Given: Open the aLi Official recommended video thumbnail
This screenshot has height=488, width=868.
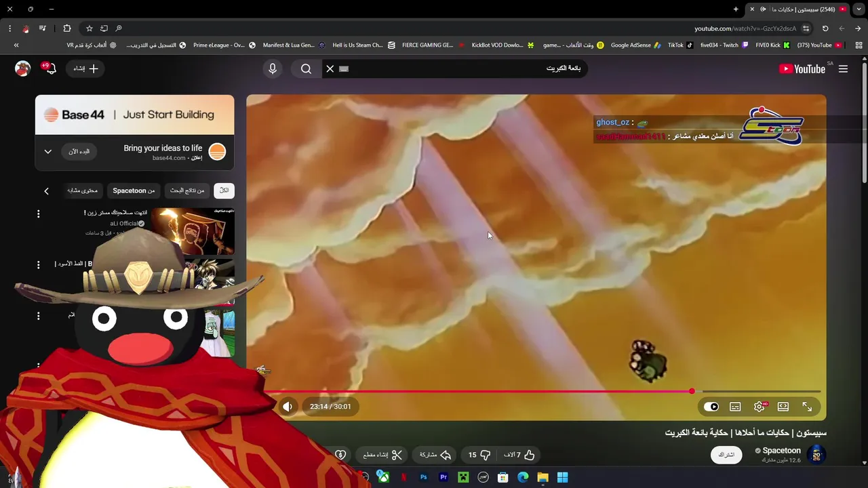Looking at the screenshot, I should click(x=193, y=231).
